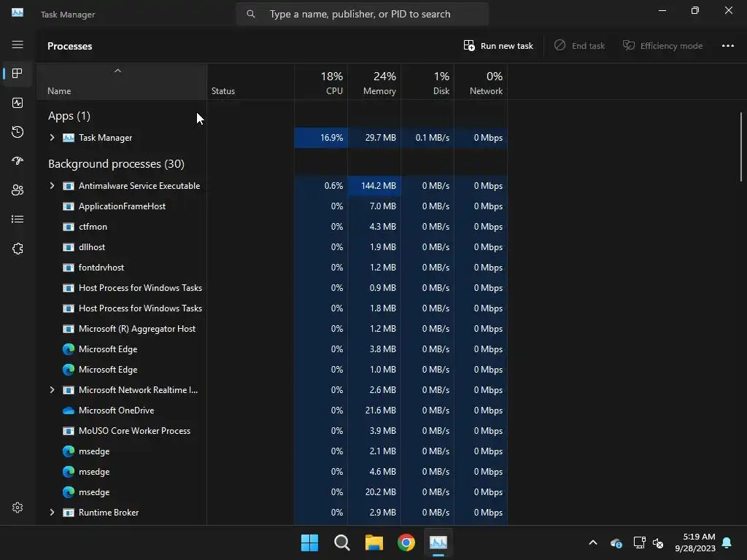Select the msedge row using 20.2 MB
This screenshot has height=560, width=747.
(273, 492)
